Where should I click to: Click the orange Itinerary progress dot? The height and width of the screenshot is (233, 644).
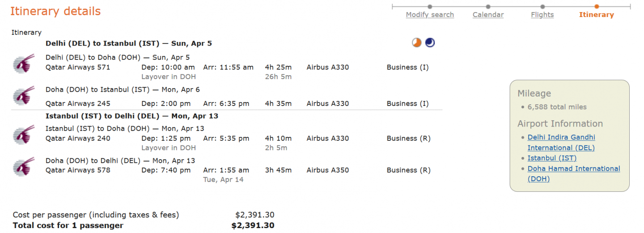[597, 7]
